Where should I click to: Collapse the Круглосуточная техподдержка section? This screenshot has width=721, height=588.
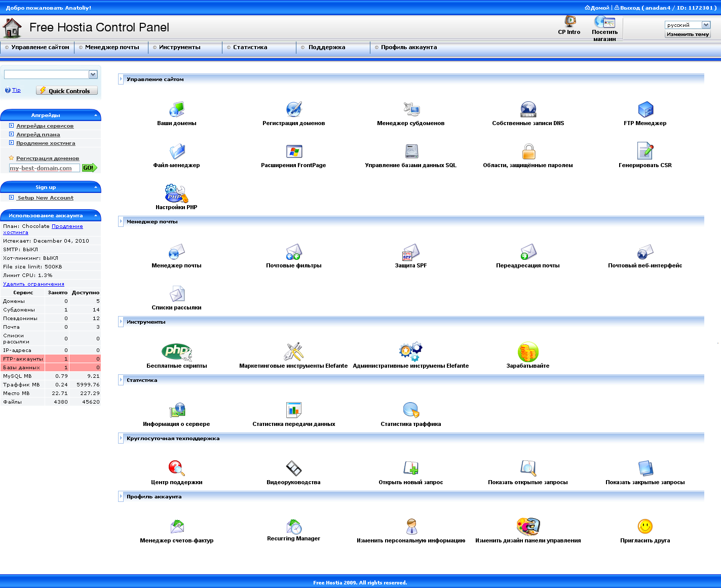point(121,438)
